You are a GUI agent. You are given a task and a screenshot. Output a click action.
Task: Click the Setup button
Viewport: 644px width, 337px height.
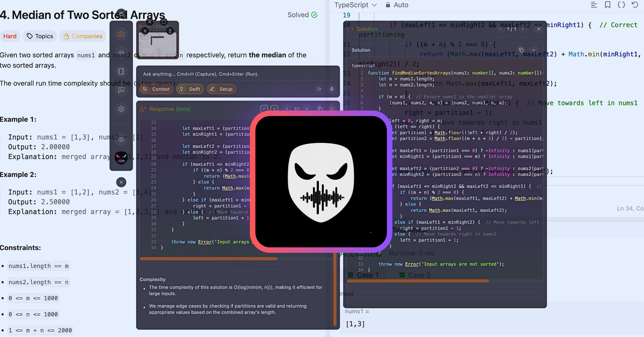[x=221, y=89]
